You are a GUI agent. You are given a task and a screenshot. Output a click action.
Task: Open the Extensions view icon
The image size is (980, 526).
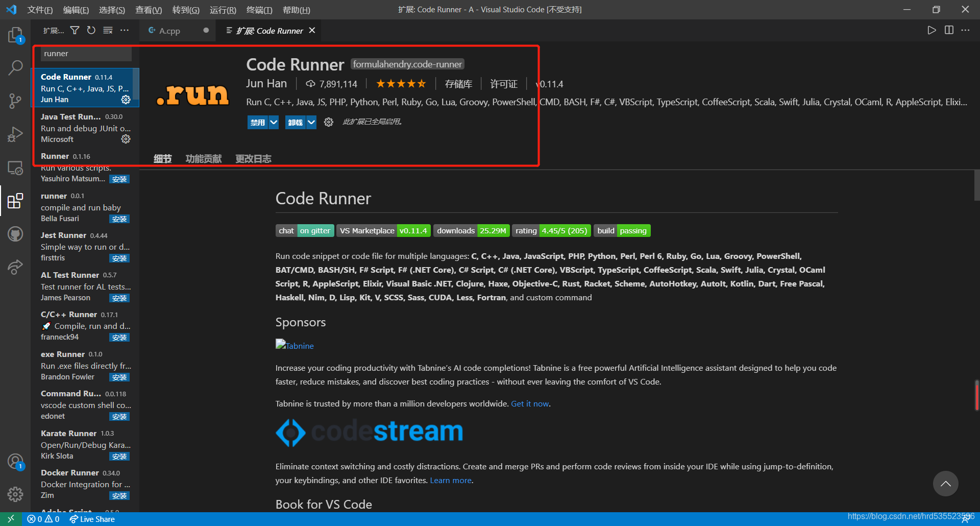pyautogui.click(x=15, y=201)
